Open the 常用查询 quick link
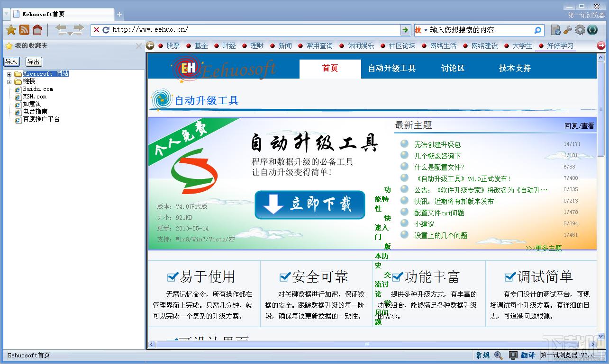609x364 pixels. [x=319, y=46]
